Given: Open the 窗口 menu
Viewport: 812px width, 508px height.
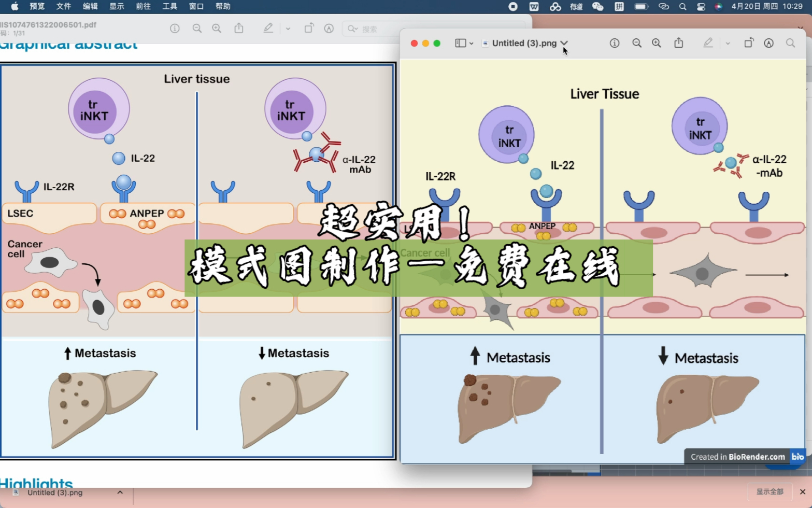Looking at the screenshot, I should (x=196, y=6).
